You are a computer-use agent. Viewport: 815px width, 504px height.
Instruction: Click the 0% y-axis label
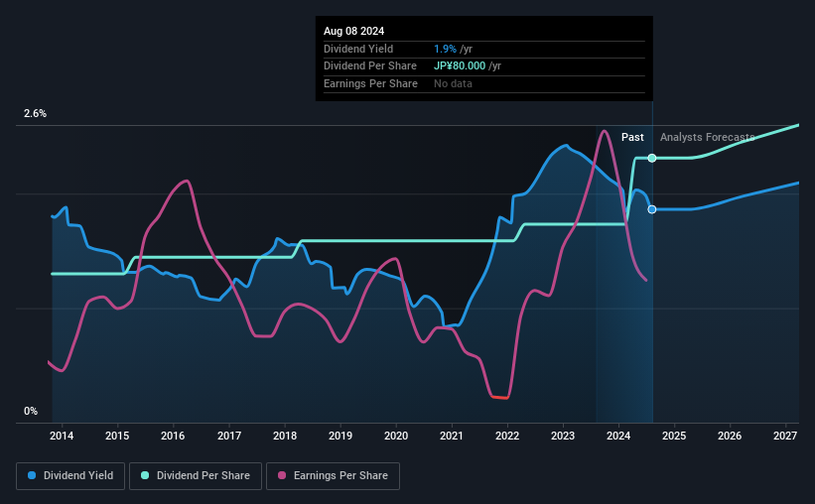(x=31, y=411)
